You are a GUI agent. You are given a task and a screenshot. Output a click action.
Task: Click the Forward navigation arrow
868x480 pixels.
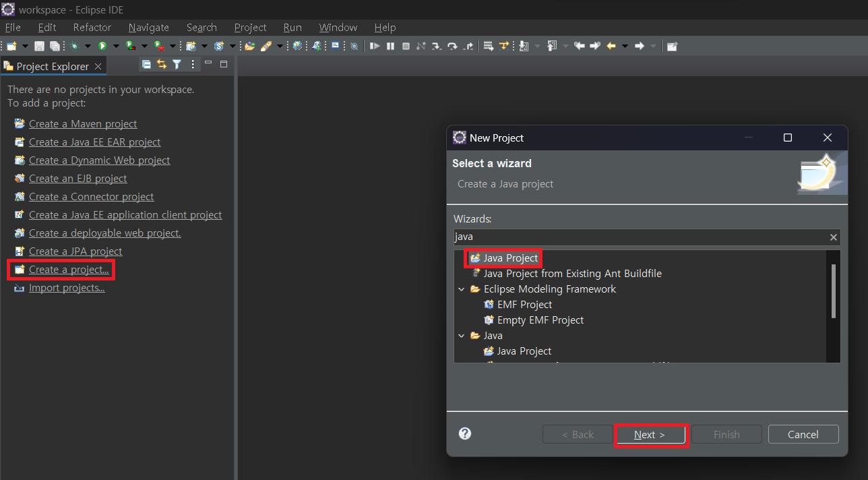click(x=639, y=46)
